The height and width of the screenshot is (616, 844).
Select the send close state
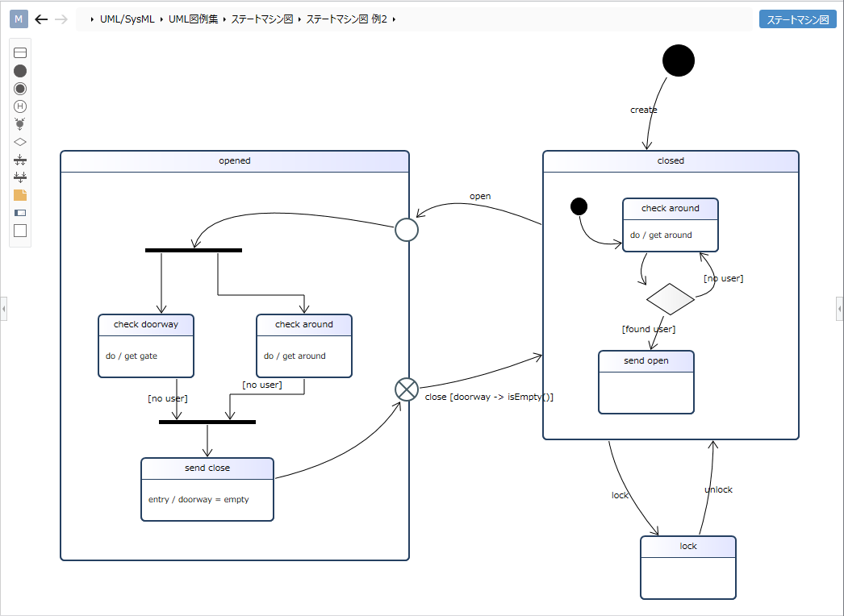tap(207, 489)
